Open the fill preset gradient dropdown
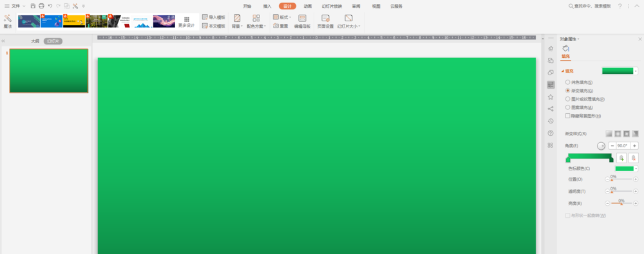The image size is (644, 254). coord(636,71)
